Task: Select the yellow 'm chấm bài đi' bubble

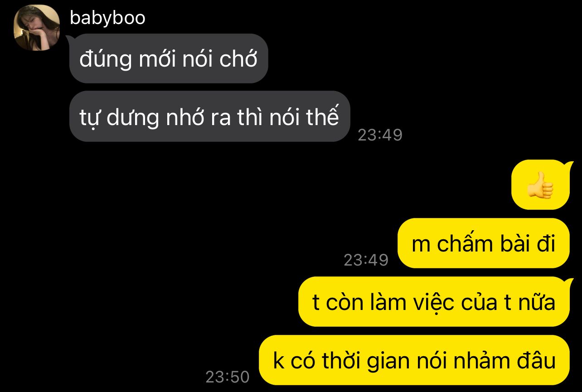Action: pos(483,243)
